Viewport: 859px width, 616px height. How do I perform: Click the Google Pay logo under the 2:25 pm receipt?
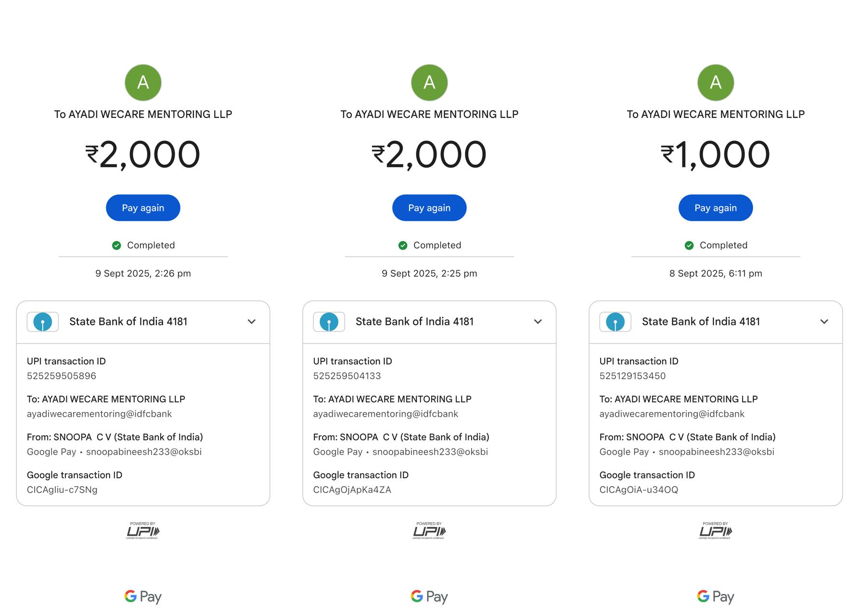click(429, 597)
